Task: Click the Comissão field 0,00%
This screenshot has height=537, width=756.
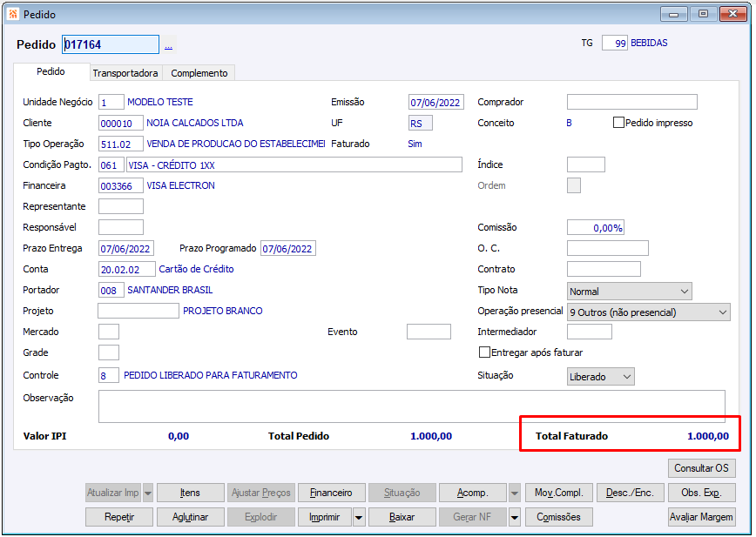Action: coord(596,227)
